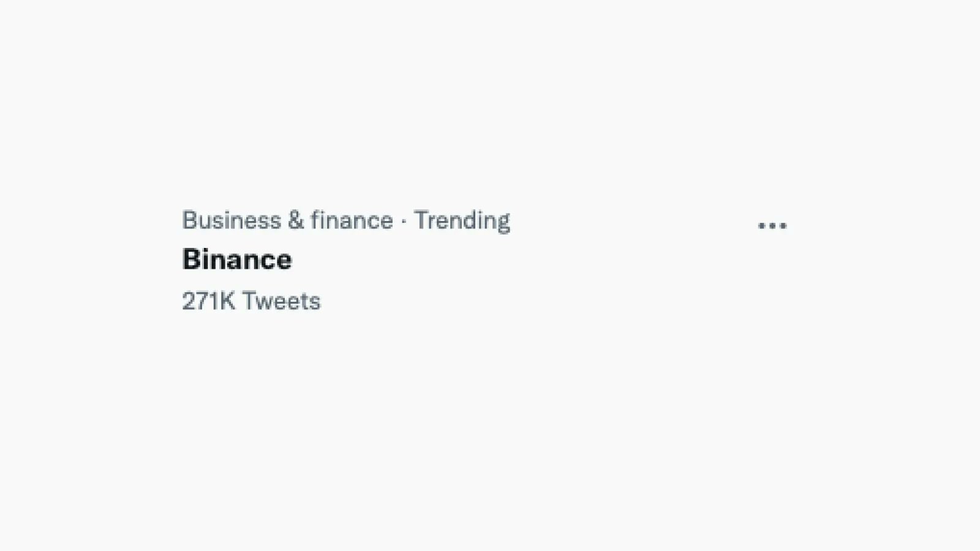Tap the Binance trend headline text
Screen dimensions: 980x551
[x=237, y=260]
